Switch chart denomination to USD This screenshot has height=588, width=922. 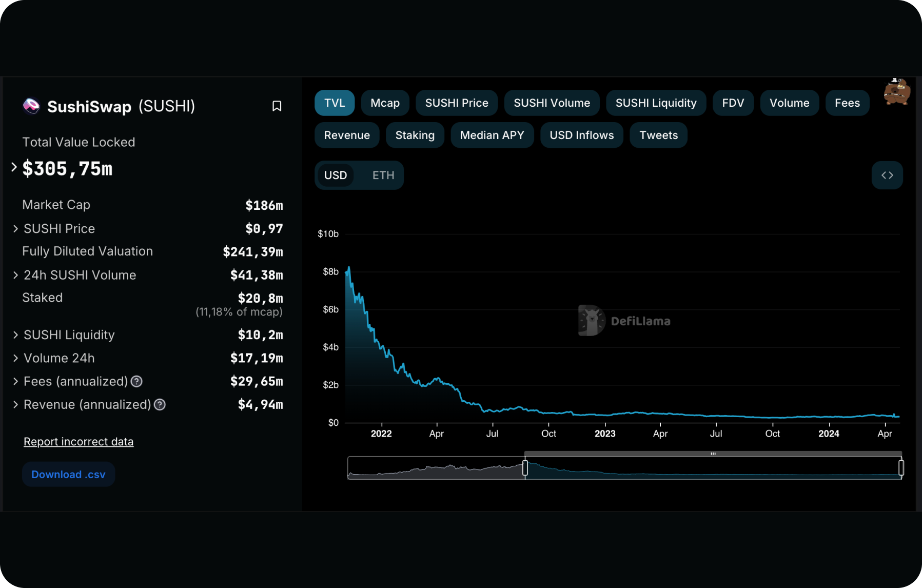coord(336,175)
